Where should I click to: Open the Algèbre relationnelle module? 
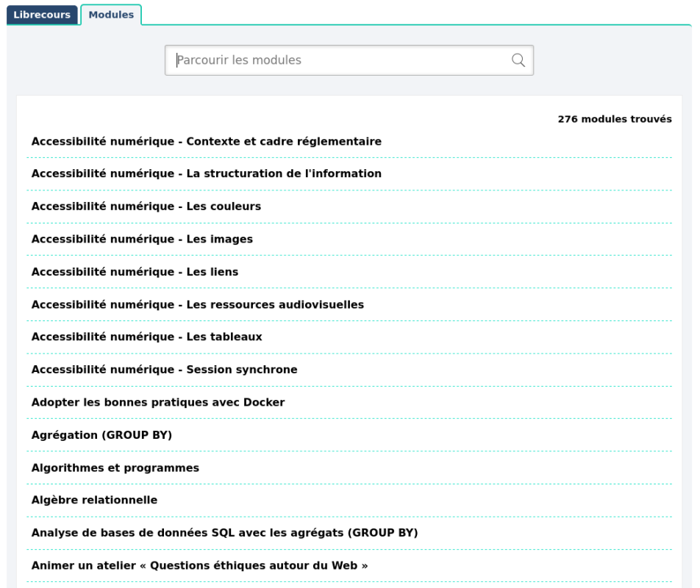94,500
